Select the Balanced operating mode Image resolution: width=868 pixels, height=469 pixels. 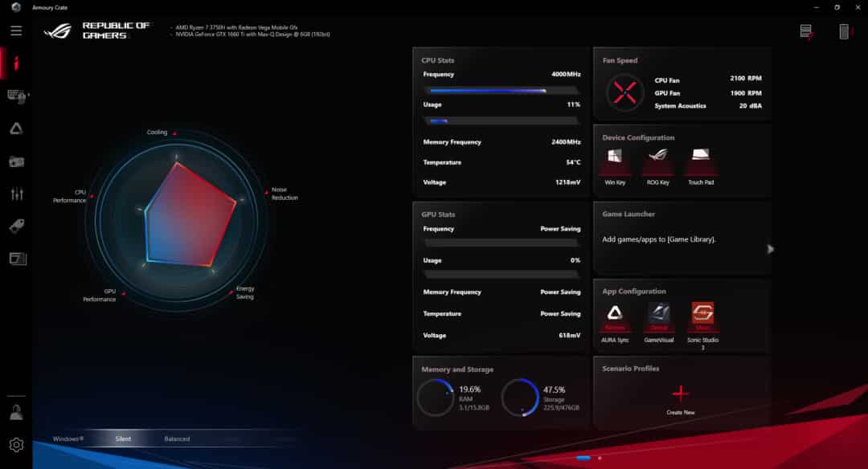tap(177, 438)
